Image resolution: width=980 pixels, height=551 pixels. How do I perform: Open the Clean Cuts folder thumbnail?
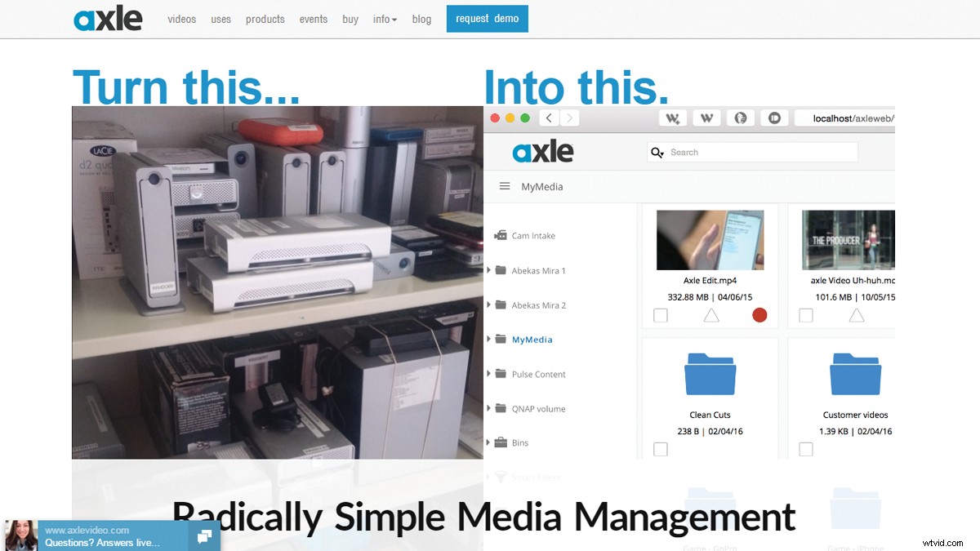click(x=710, y=374)
